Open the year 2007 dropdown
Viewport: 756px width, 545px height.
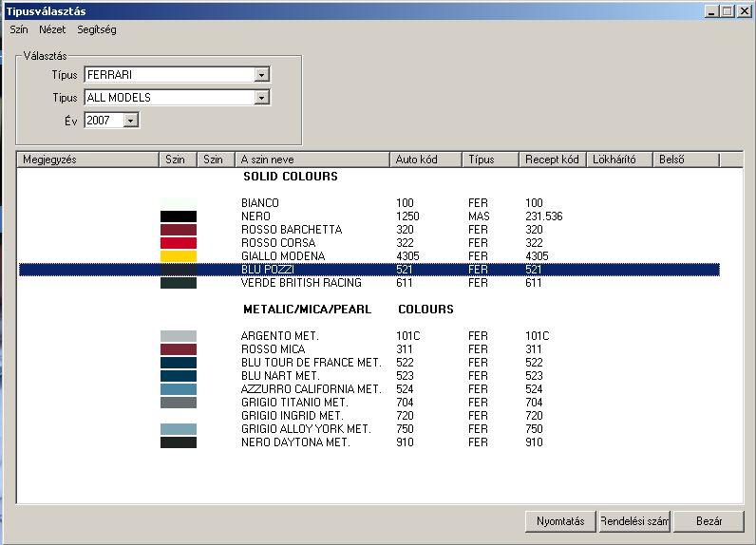tap(131, 120)
